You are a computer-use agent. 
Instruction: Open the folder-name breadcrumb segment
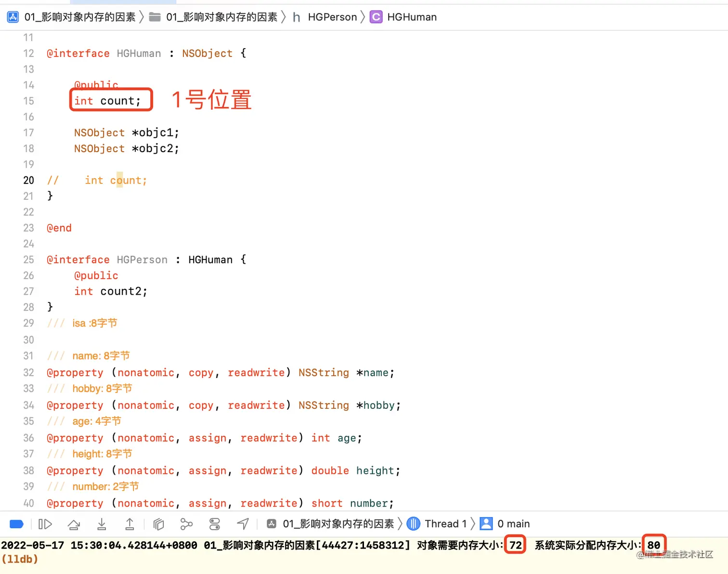pos(222,17)
